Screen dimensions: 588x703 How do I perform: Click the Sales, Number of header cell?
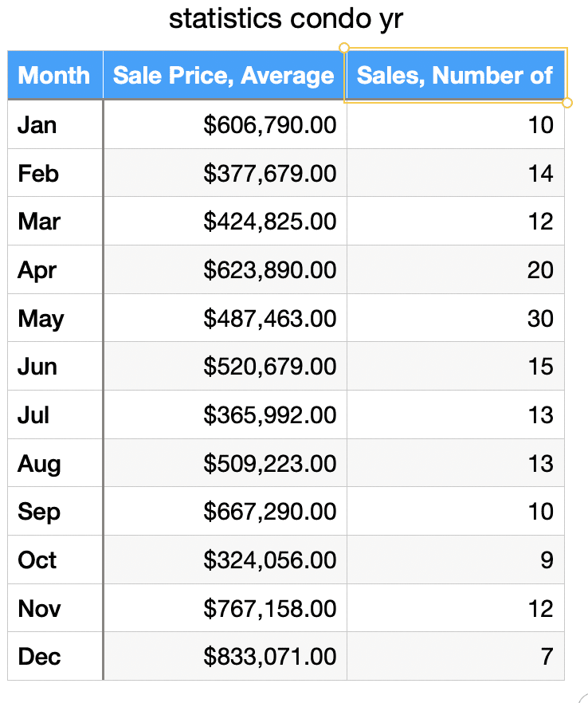point(455,76)
